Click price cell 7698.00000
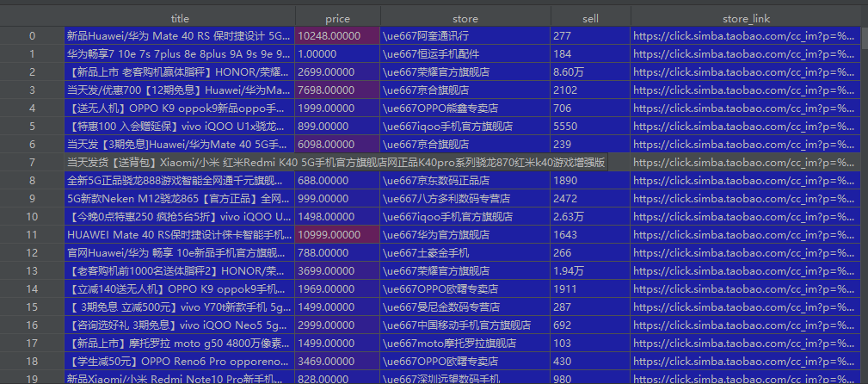Screen dimensions: 868x384 [x=338, y=90]
